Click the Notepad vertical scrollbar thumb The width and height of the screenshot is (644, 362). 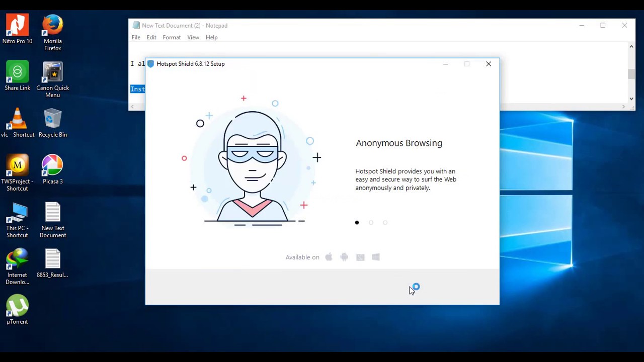(x=631, y=74)
